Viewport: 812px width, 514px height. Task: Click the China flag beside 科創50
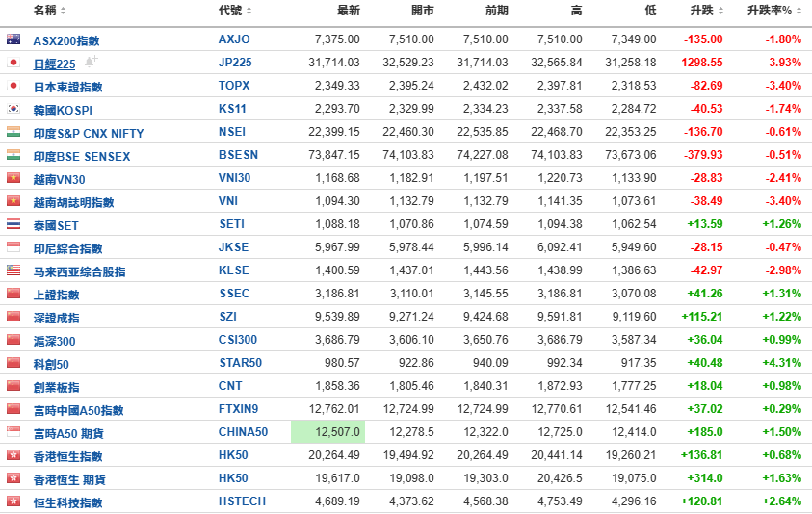tap(13, 362)
